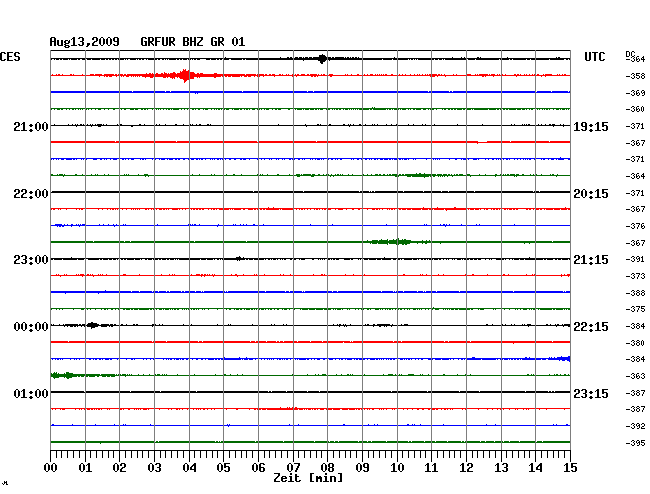Click the DC offset value '-375'
The width and height of the screenshot is (650, 494).
click(x=635, y=309)
